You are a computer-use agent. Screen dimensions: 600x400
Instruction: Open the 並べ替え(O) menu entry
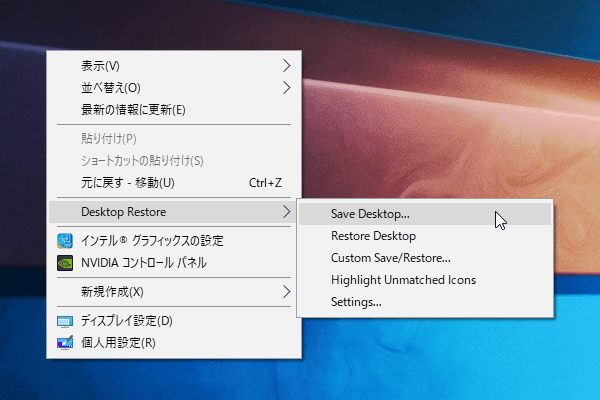click(174, 88)
